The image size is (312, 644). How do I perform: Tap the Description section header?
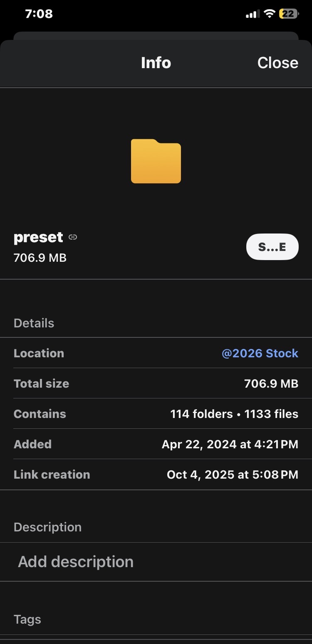(x=47, y=527)
